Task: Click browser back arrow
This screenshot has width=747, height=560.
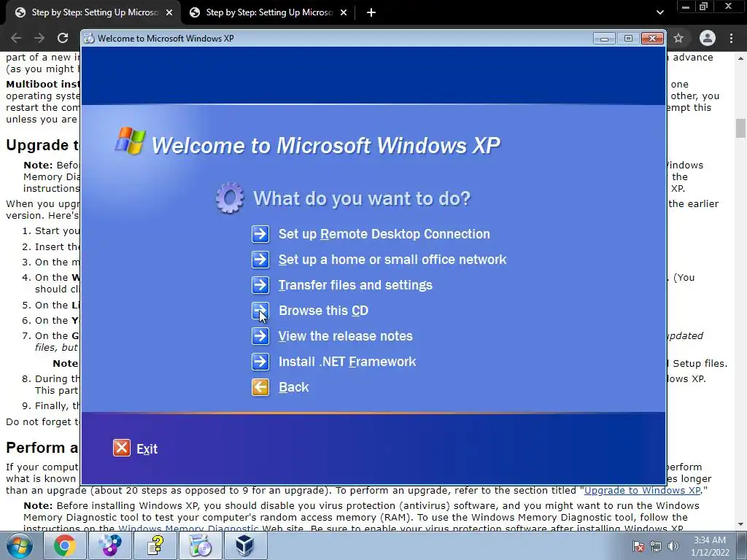Action: tap(16, 38)
